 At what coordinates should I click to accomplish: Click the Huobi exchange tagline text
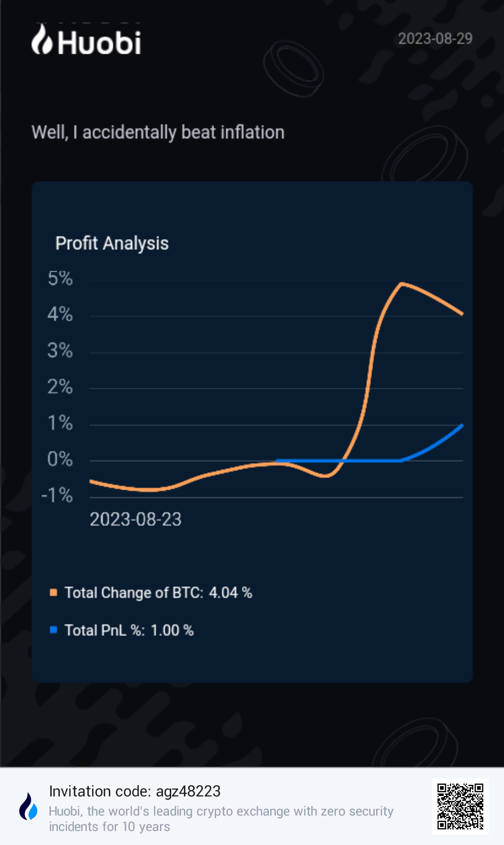[221, 818]
